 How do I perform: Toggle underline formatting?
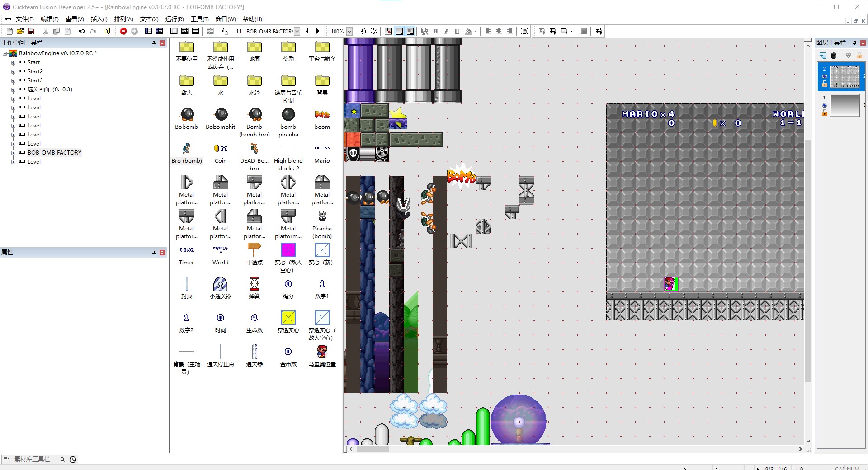(457, 31)
